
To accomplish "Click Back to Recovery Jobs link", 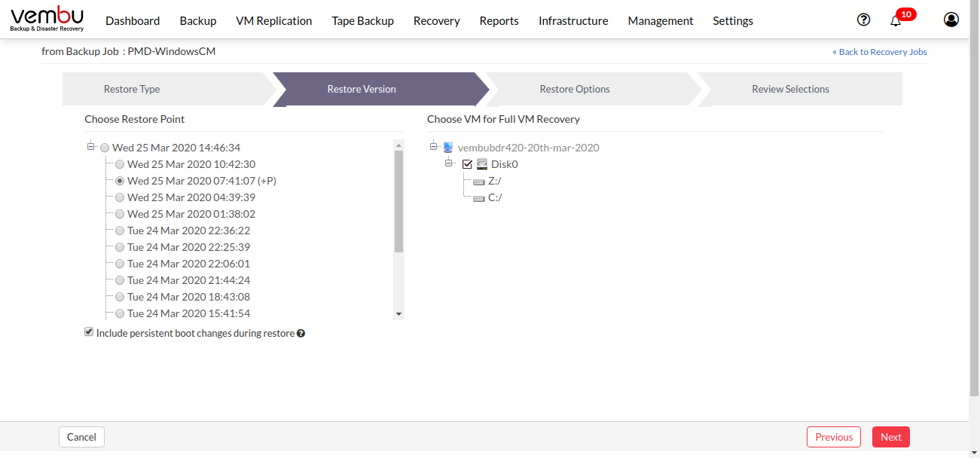I will [x=880, y=52].
